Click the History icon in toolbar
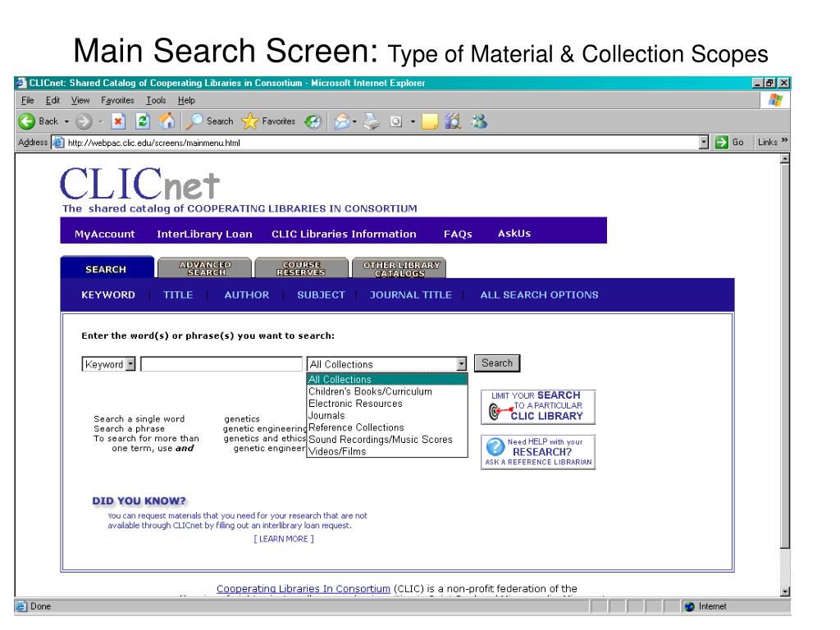 [x=313, y=121]
